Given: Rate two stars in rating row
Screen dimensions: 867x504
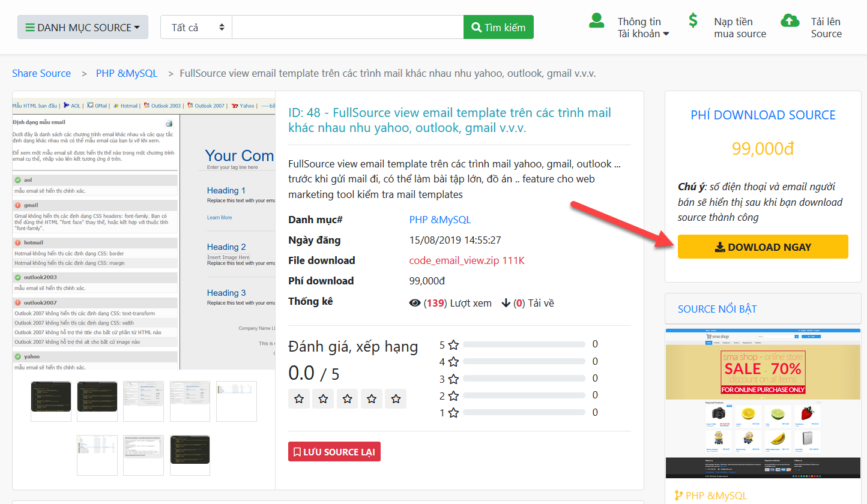Looking at the screenshot, I should coord(323,398).
